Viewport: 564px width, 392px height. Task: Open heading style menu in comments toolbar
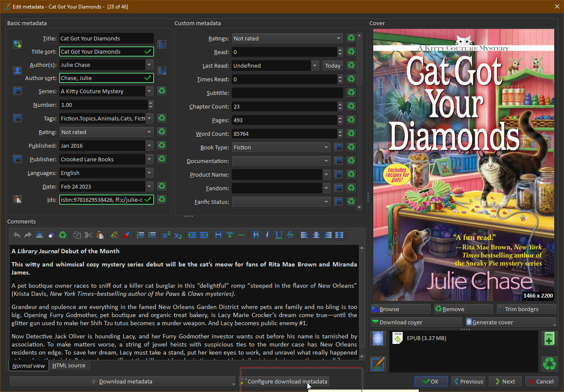[218, 235]
